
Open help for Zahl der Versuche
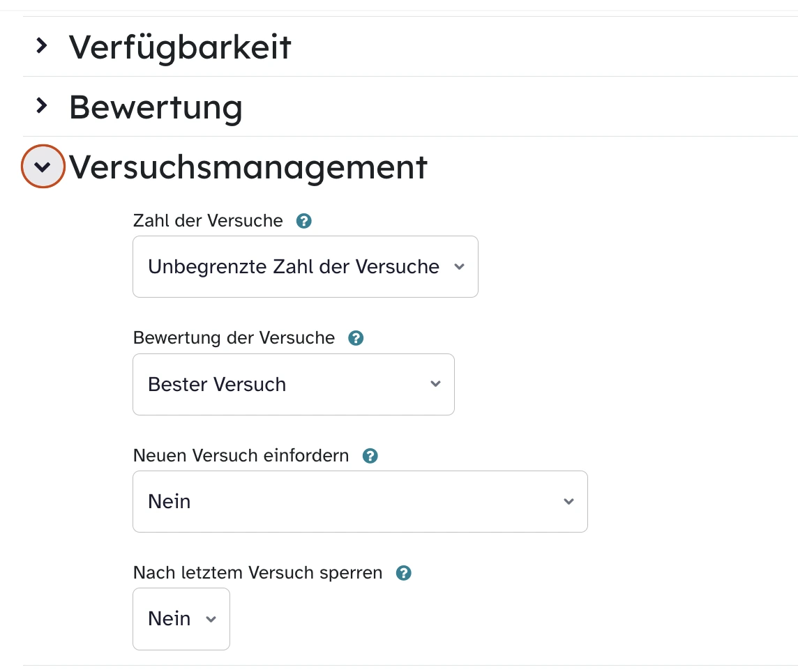[x=303, y=221]
